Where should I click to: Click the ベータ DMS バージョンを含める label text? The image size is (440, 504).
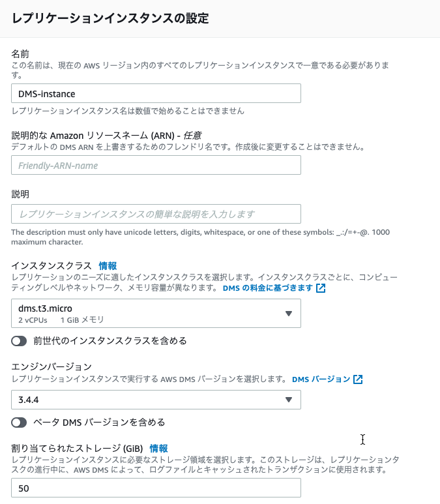coord(99,422)
